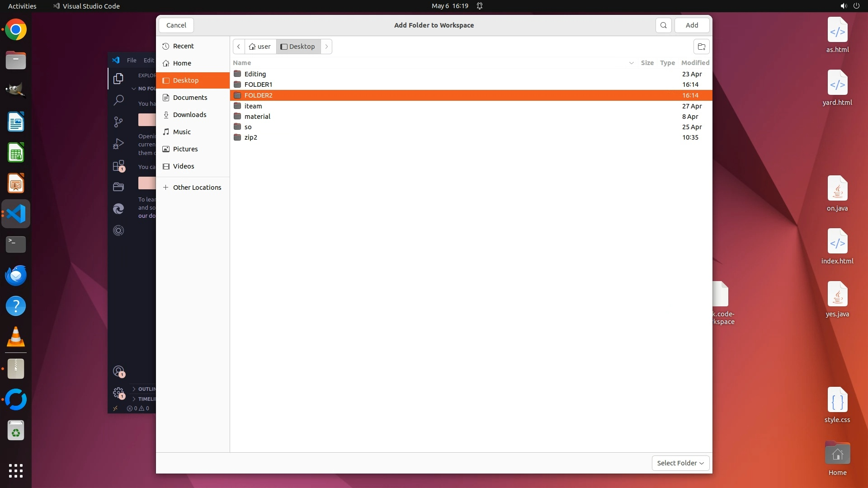868x488 pixels.
Task: Click the search icon in dialog header
Action: click(663, 25)
